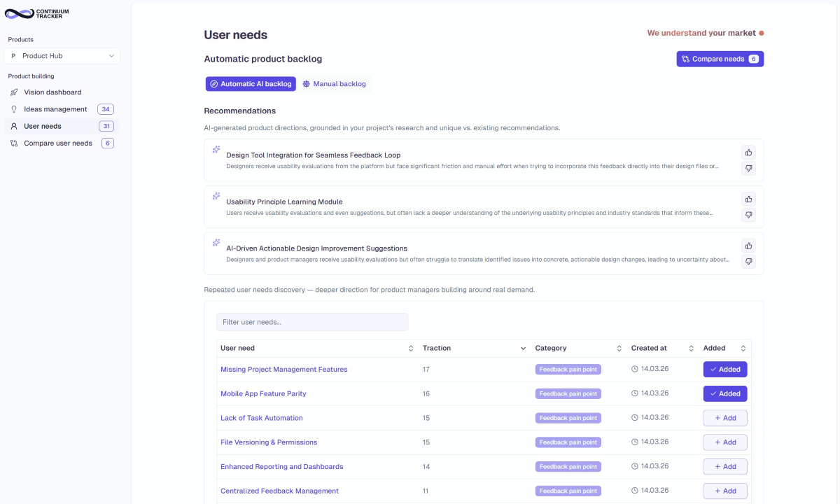Toggle the Added button for Mobile App Feature Parity
The width and height of the screenshot is (840, 504).
point(725,393)
